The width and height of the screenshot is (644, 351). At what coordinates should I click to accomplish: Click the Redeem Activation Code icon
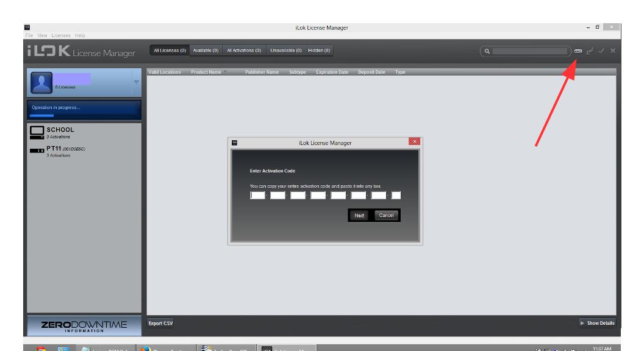pos(578,51)
